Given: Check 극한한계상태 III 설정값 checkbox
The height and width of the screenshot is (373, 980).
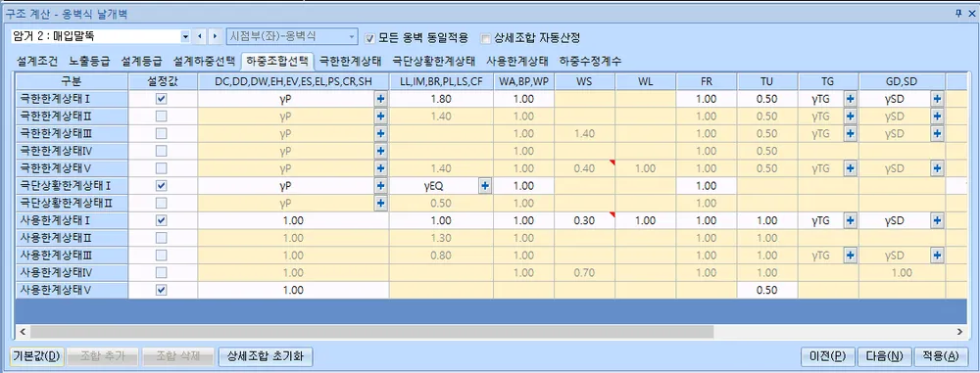Looking at the screenshot, I should tap(162, 134).
